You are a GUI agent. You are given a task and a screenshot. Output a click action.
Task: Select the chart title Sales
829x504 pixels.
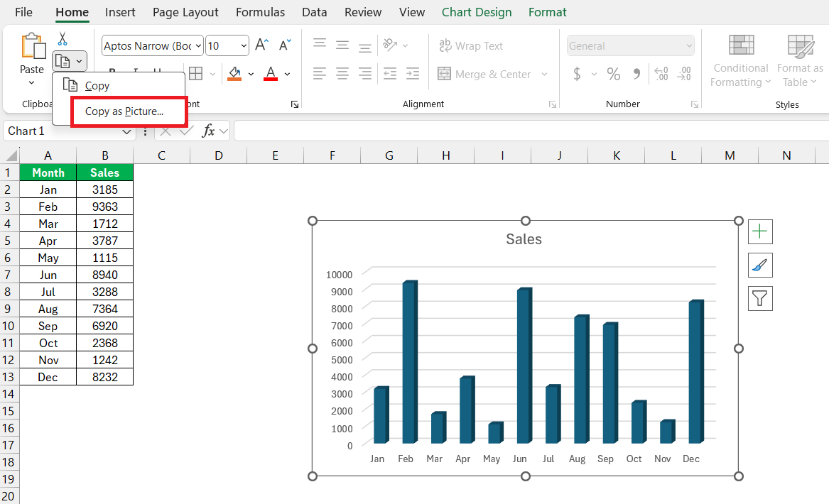524,239
